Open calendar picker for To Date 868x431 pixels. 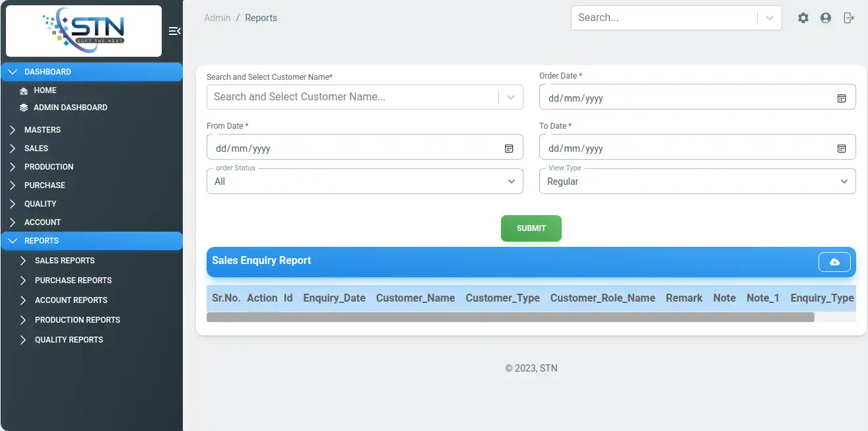point(842,149)
